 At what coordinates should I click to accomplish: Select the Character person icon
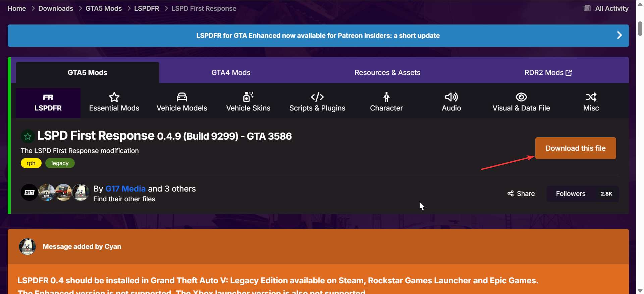[x=386, y=97]
